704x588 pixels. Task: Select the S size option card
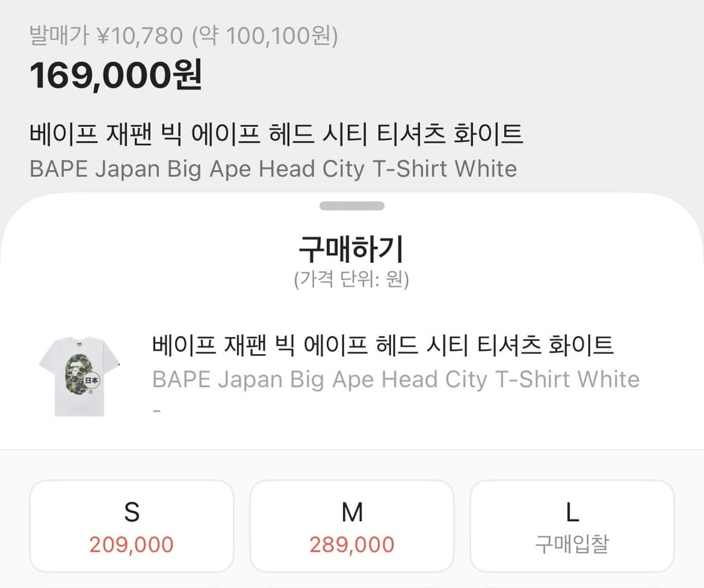pos(131,525)
